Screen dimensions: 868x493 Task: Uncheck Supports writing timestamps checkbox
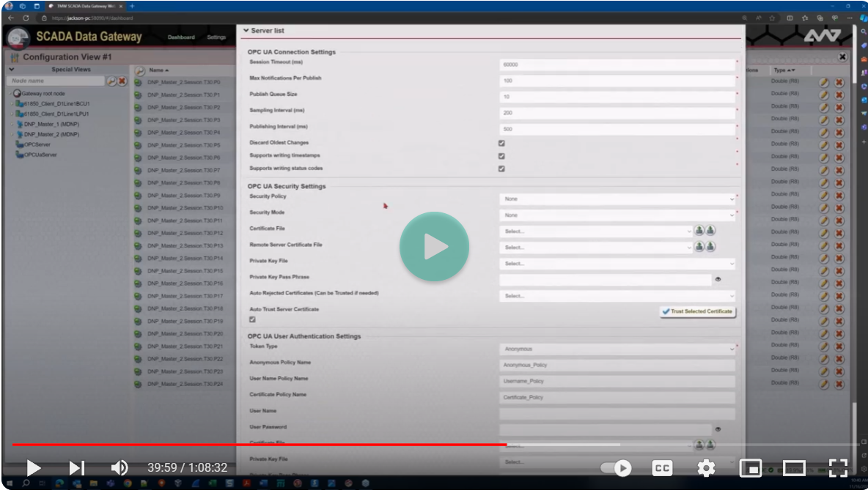501,156
